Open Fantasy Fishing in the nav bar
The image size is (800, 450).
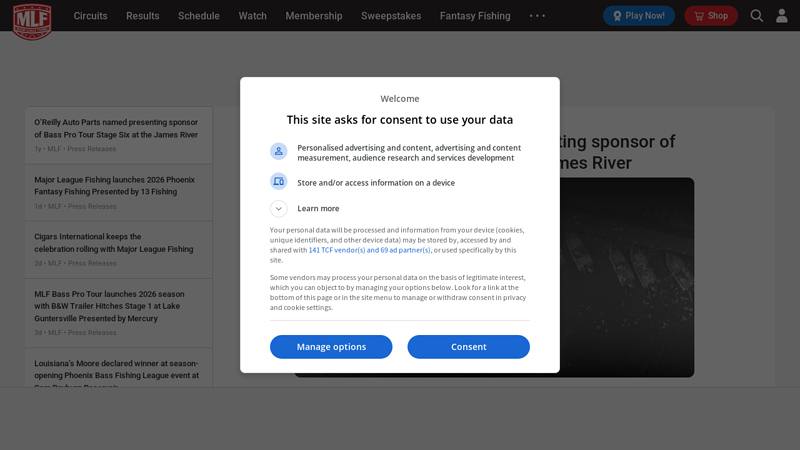474,16
